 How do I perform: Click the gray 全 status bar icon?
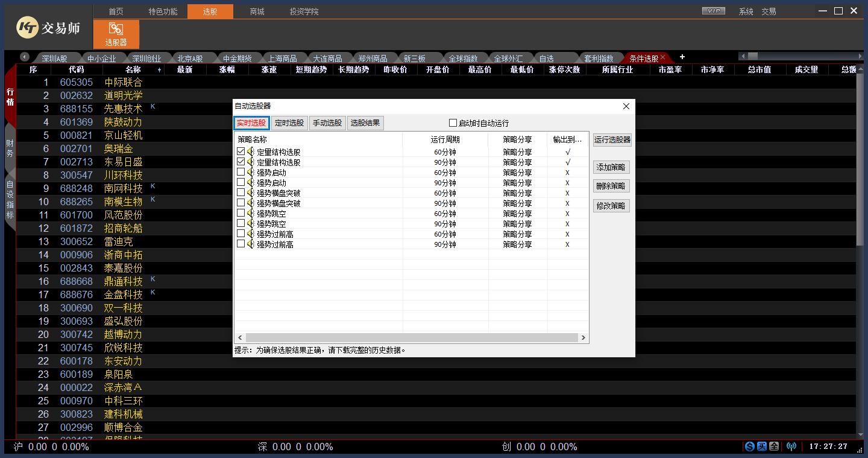[774, 447]
